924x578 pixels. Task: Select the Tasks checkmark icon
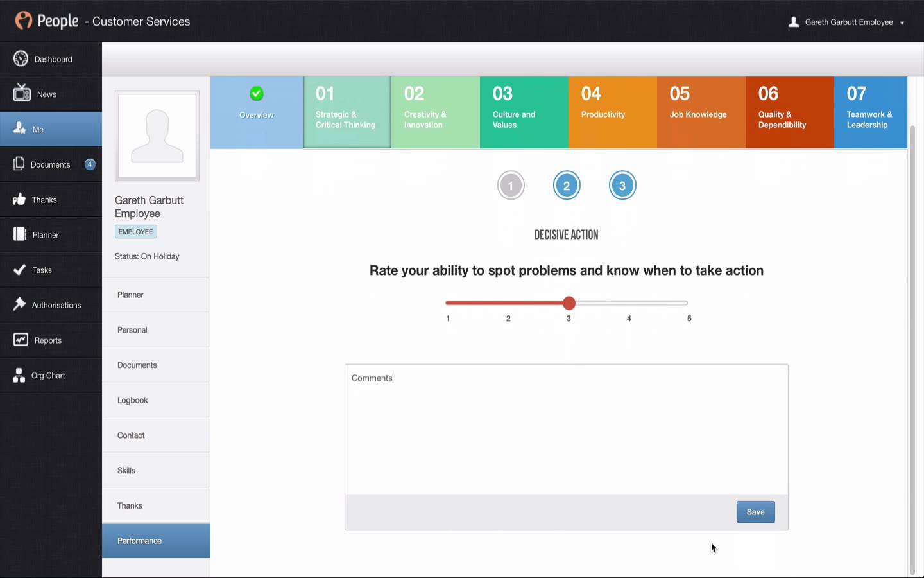point(20,270)
